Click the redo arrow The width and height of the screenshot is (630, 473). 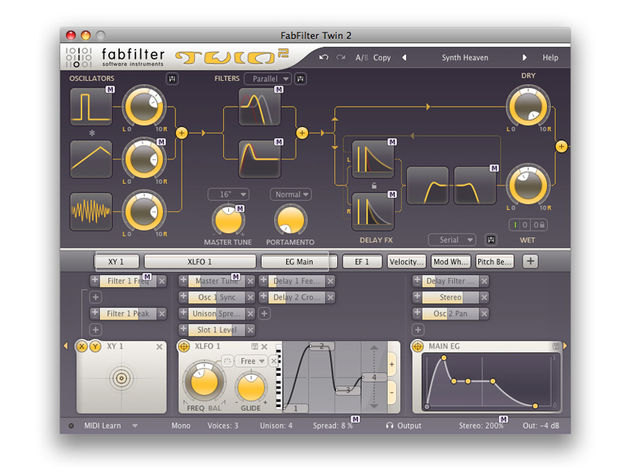tap(341, 57)
